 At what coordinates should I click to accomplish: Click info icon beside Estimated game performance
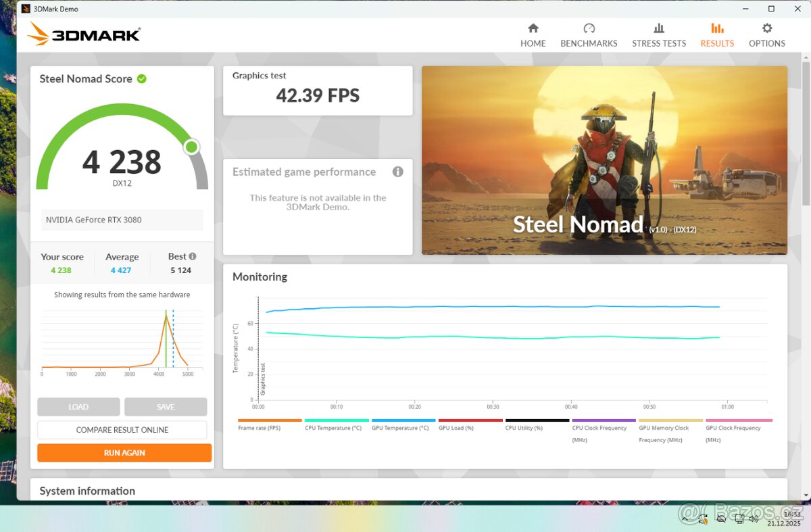398,172
